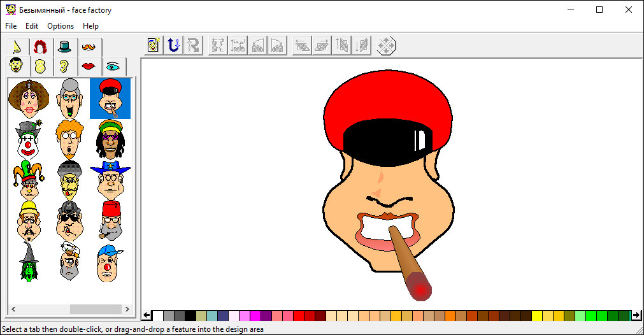
Task: Choose the green witch face thumbnail
Action: pos(29,262)
